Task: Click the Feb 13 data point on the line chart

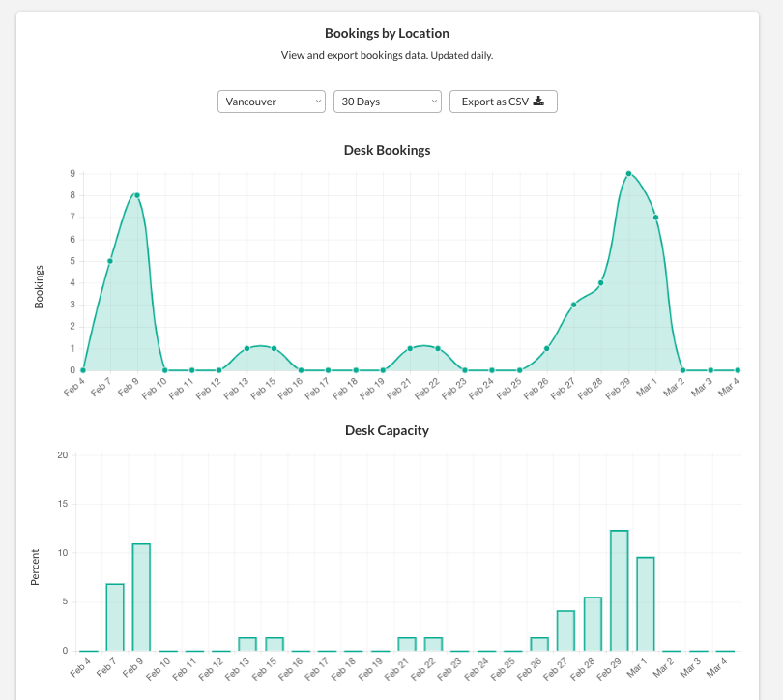Action: (x=246, y=348)
